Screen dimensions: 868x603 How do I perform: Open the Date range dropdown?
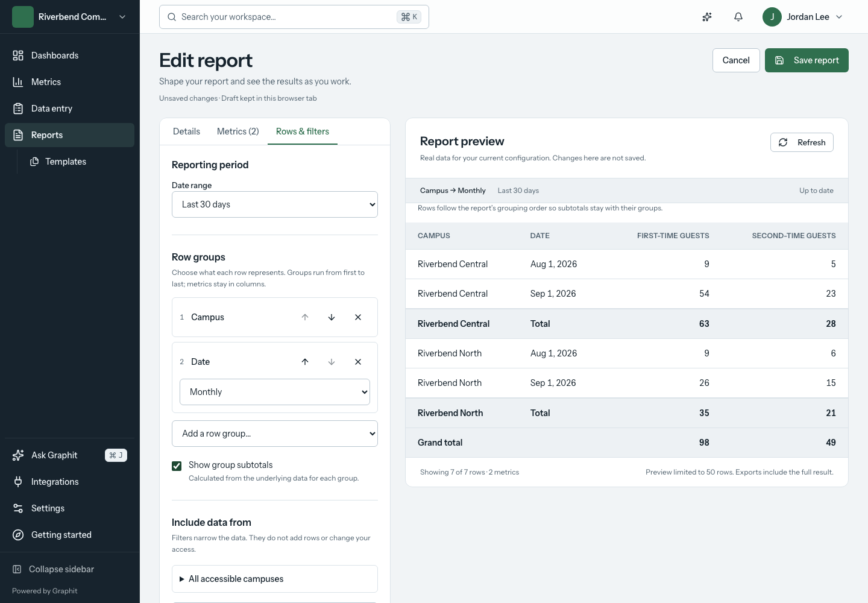click(275, 204)
